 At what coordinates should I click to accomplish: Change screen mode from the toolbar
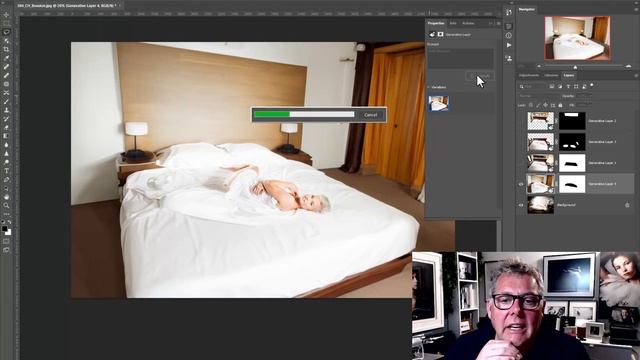click(x=6, y=250)
